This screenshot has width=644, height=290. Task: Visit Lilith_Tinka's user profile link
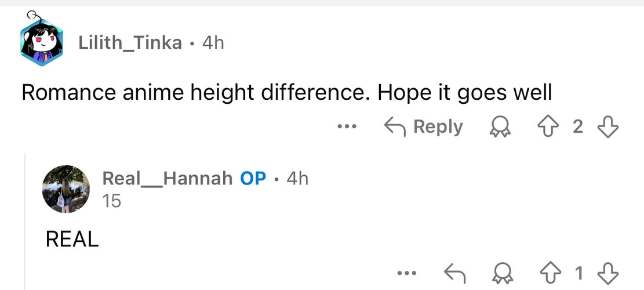(130, 43)
